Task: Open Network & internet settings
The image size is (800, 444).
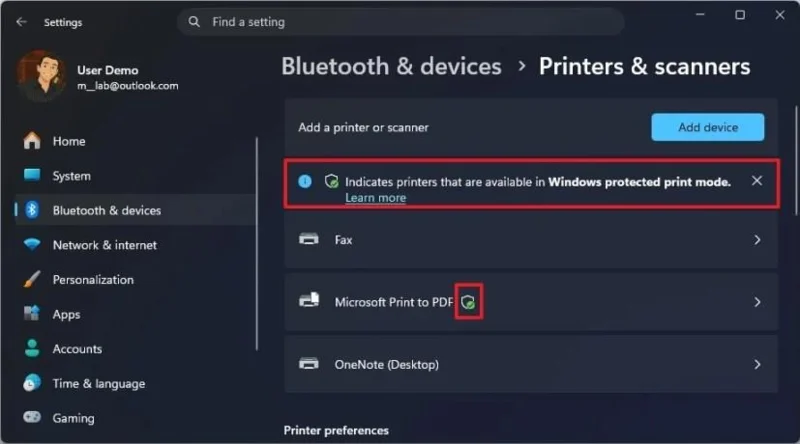Action: [135, 245]
